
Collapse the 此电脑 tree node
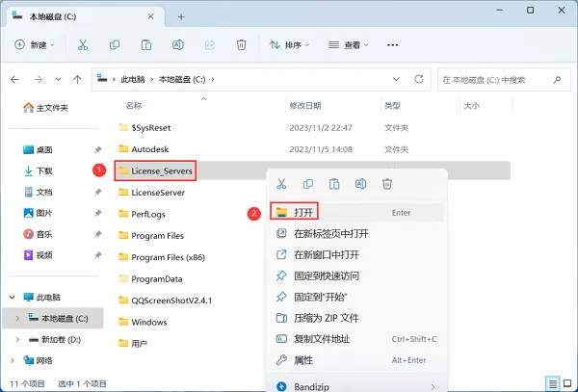click(13, 297)
